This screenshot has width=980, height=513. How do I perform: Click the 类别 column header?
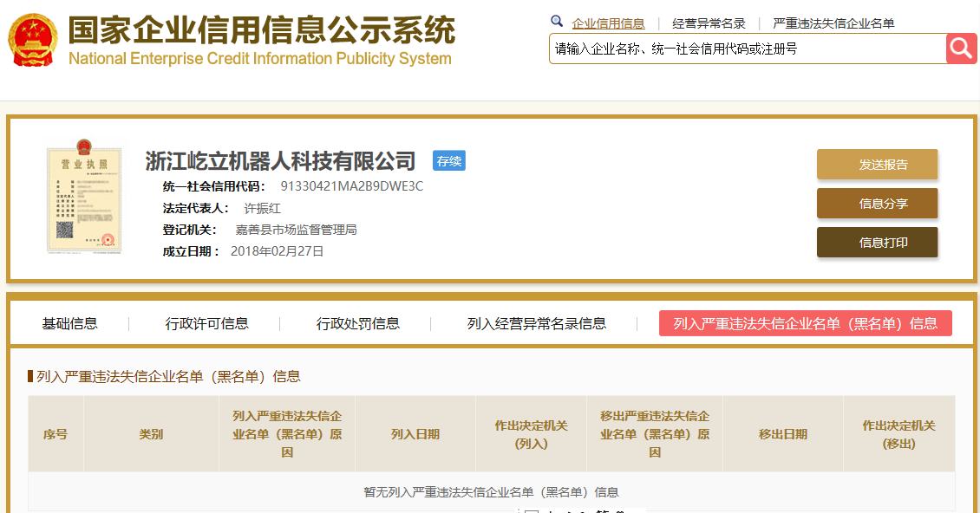[151, 434]
